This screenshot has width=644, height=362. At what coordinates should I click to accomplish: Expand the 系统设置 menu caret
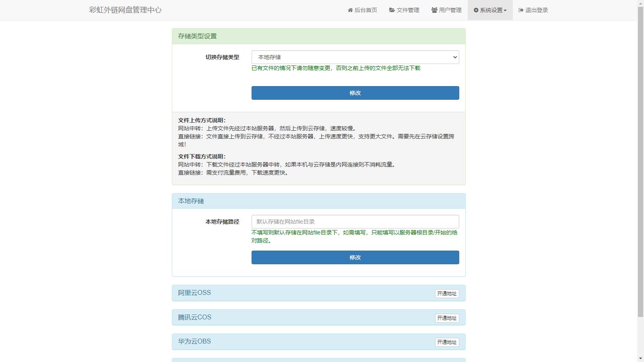click(x=505, y=10)
